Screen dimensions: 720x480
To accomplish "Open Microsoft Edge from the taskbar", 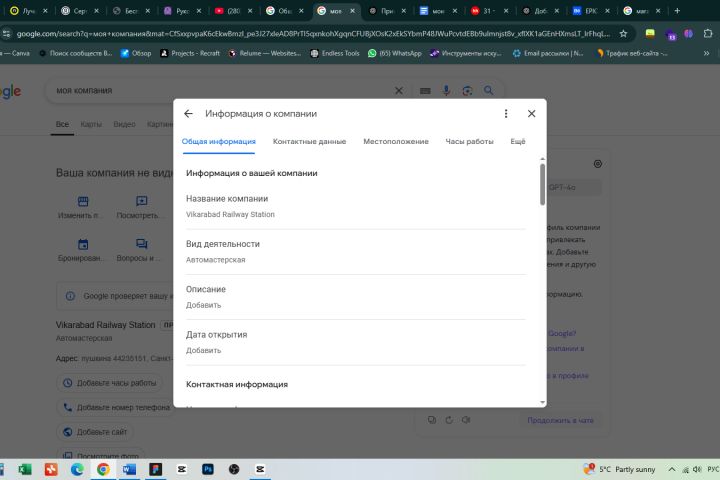I will click(x=77, y=469).
